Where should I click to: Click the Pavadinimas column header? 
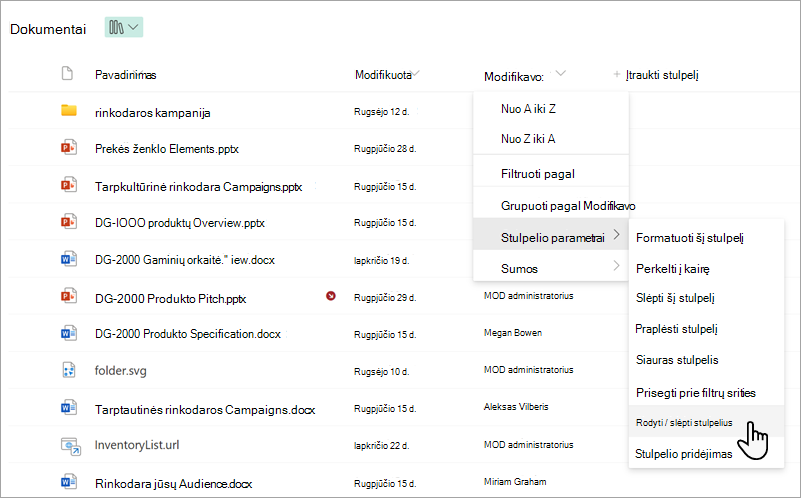(x=126, y=75)
